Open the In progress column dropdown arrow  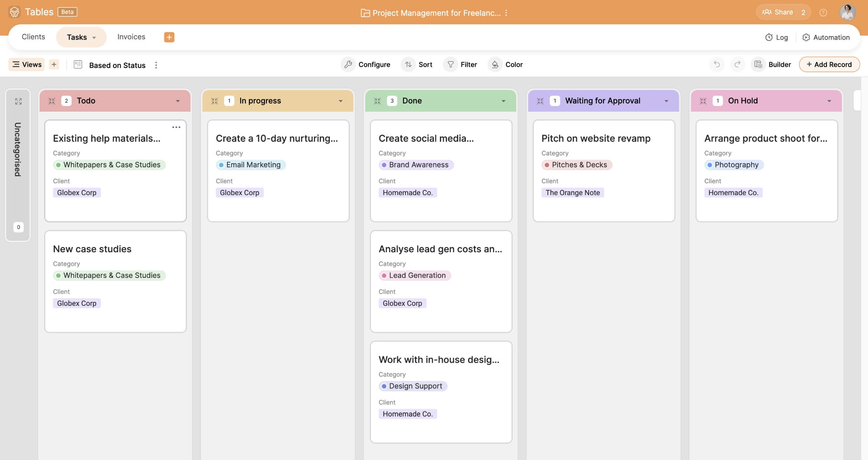pyautogui.click(x=341, y=101)
